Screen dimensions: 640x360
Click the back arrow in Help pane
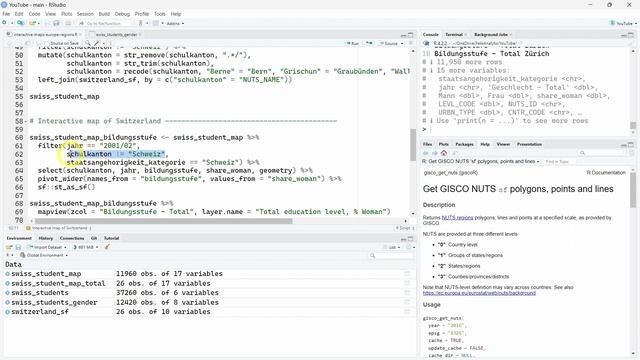426,153
